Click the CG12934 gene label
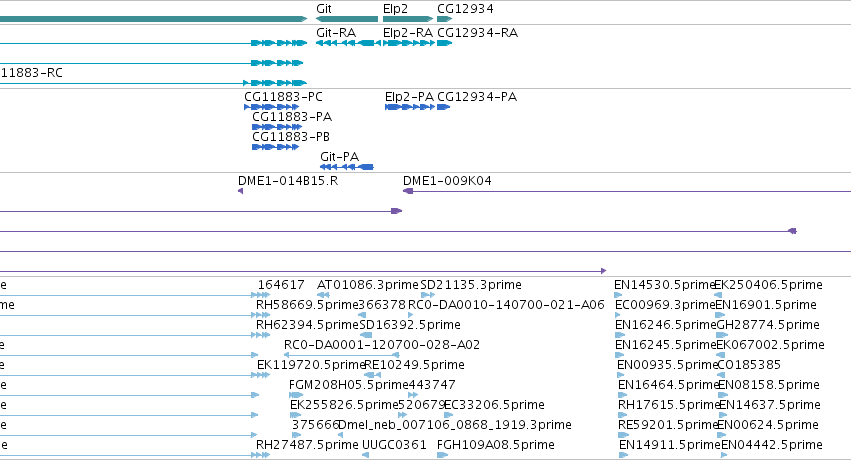The width and height of the screenshot is (851, 460). pyautogui.click(x=465, y=9)
